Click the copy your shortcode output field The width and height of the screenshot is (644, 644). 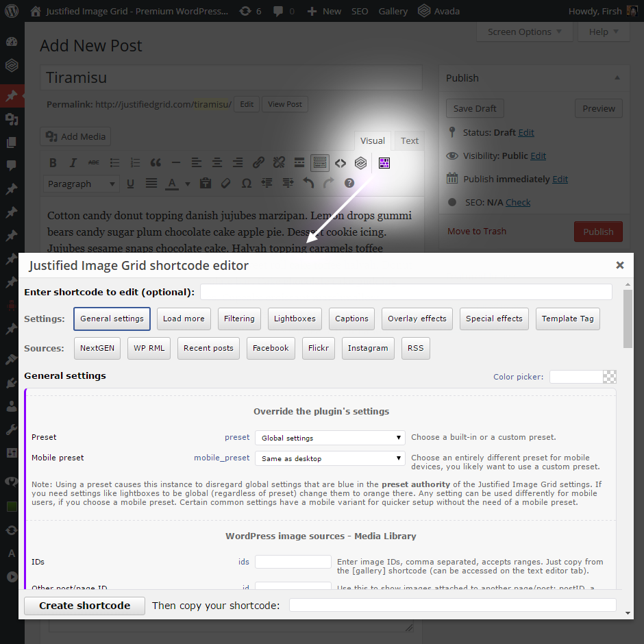tap(453, 606)
